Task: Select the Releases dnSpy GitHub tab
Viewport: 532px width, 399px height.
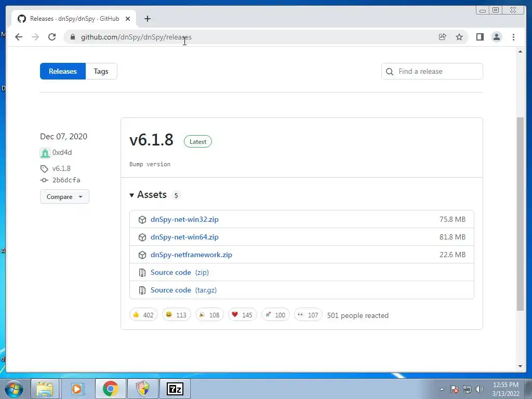Action: pos(74,19)
